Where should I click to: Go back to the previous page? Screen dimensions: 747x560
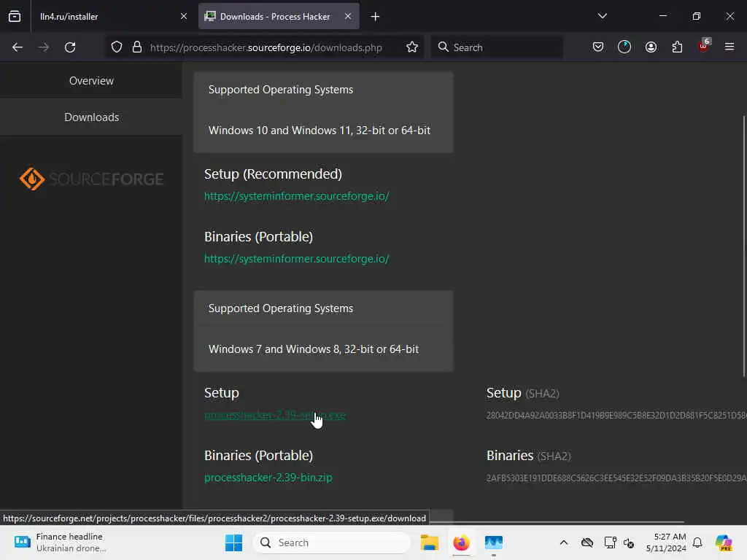tap(18, 47)
